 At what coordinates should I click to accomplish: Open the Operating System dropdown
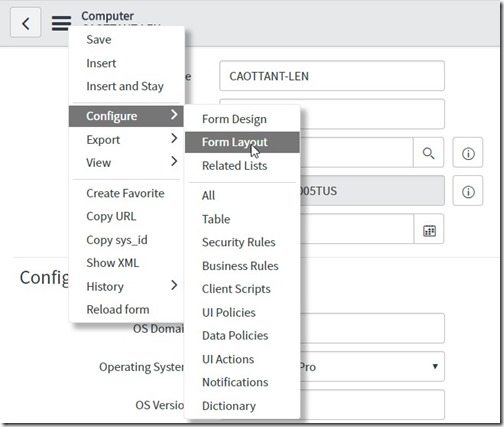[372, 367]
